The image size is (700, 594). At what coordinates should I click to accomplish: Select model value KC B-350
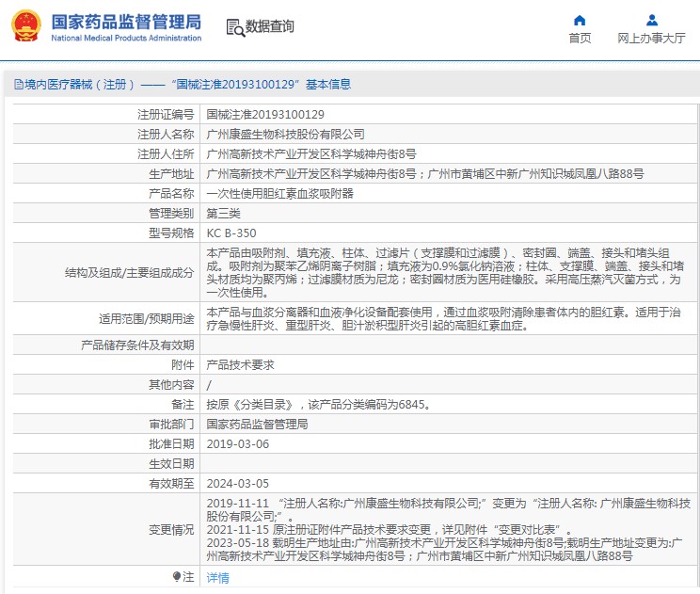(231, 233)
